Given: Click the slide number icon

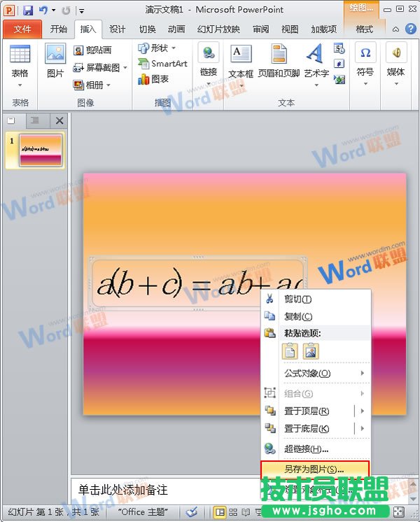Looking at the screenshot, I should point(339,64).
